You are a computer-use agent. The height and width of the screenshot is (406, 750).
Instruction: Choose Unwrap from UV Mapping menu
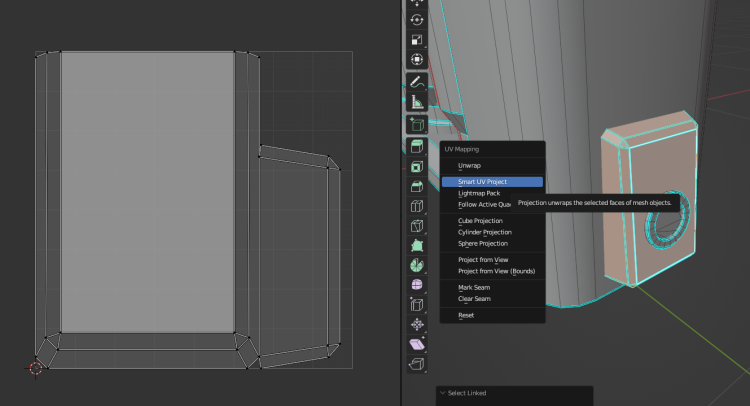469,165
